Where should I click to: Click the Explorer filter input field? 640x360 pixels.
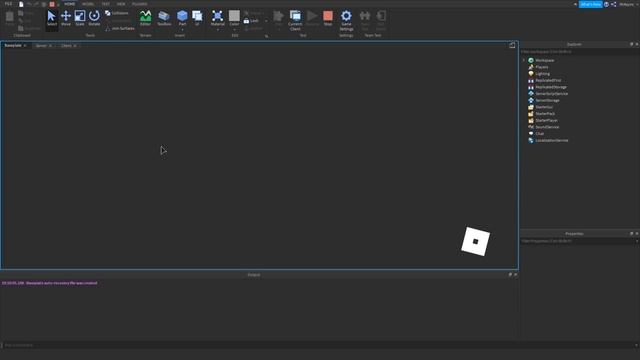[x=580, y=52]
